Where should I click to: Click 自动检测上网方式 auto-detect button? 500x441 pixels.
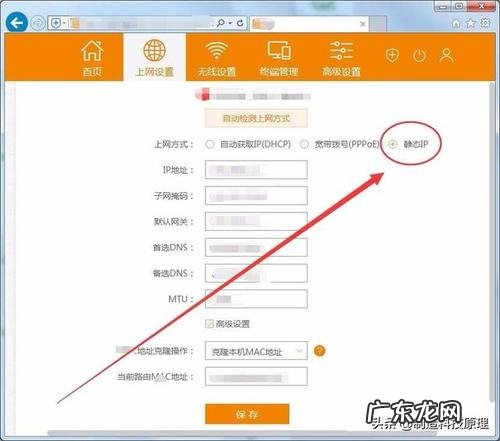256,118
